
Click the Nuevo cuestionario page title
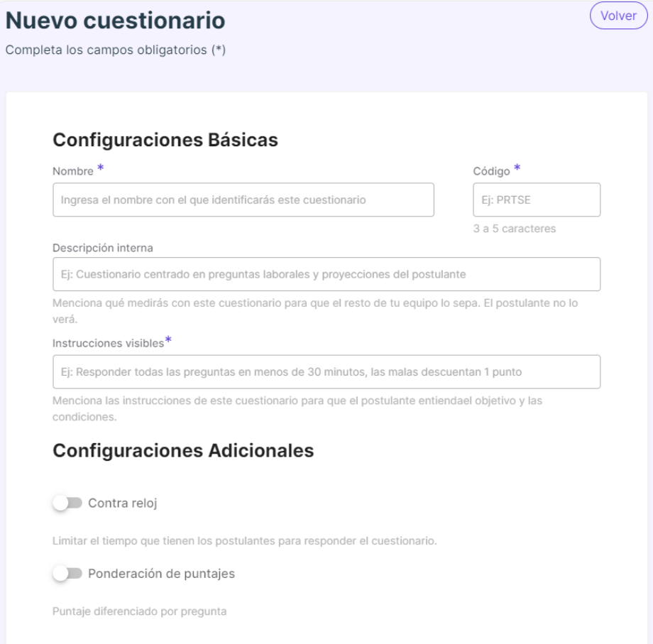coord(116,21)
